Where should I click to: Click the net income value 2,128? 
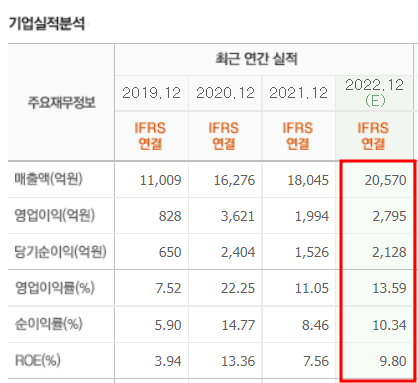click(x=389, y=252)
